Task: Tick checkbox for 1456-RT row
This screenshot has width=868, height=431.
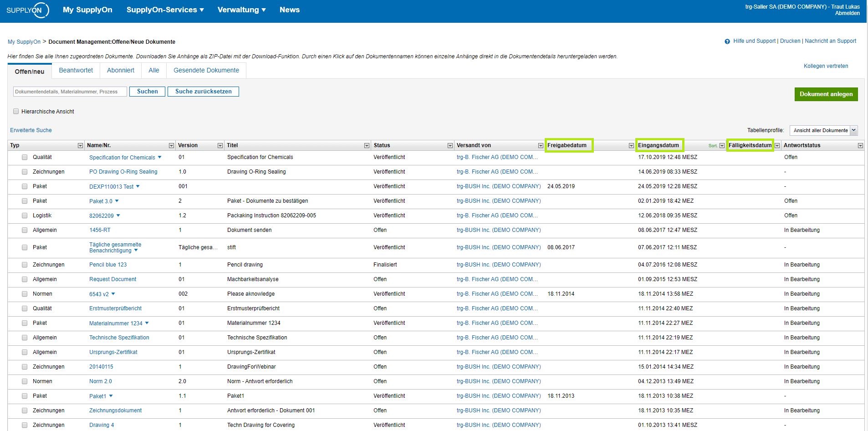Action: [x=25, y=230]
